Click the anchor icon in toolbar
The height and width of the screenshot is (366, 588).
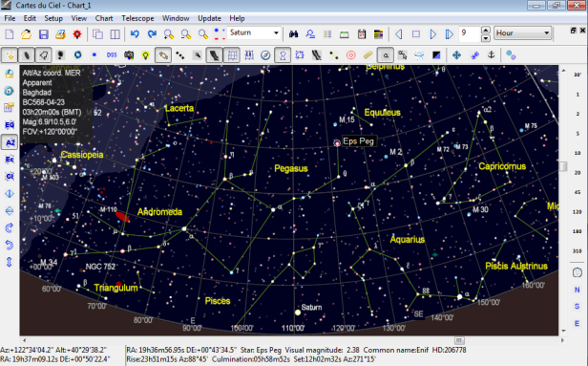(491, 55)
